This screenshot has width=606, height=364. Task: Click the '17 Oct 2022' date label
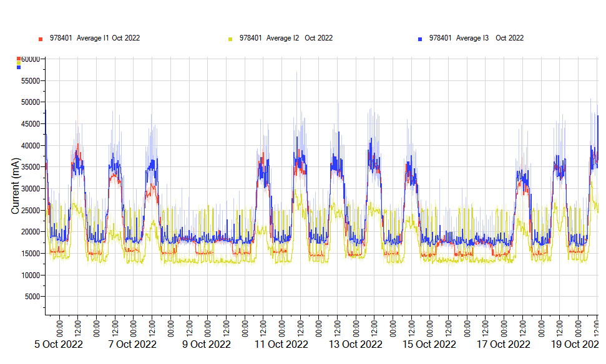504,344
